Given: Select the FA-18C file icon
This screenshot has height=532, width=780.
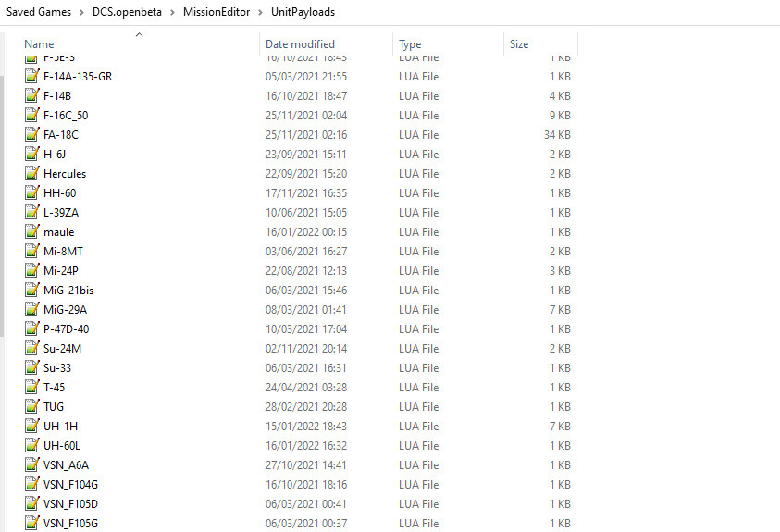Looking at the screenshot, I should (31, 134).
